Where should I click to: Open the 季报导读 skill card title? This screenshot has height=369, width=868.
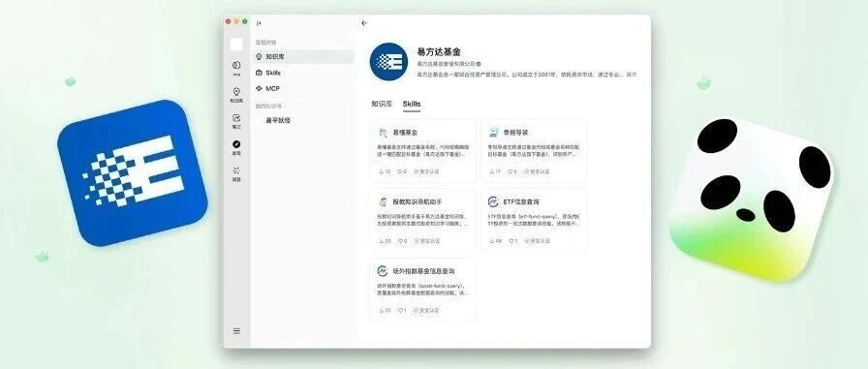[x=515, y=133]
